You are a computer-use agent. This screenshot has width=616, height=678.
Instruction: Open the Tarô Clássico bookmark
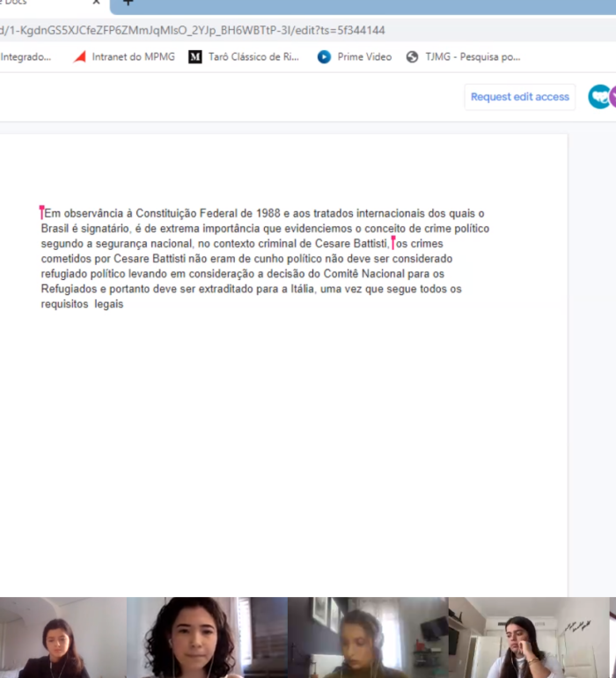(246, 57)
